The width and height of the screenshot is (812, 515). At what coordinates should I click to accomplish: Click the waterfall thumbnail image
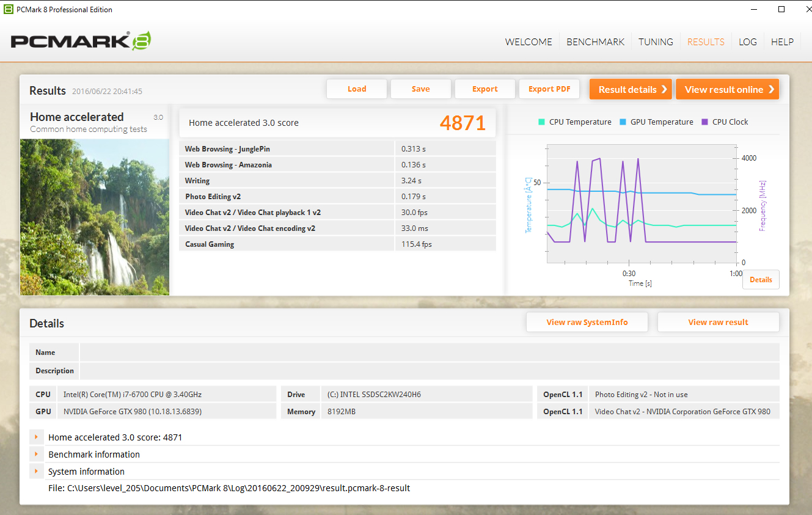(x=95, y=217)
